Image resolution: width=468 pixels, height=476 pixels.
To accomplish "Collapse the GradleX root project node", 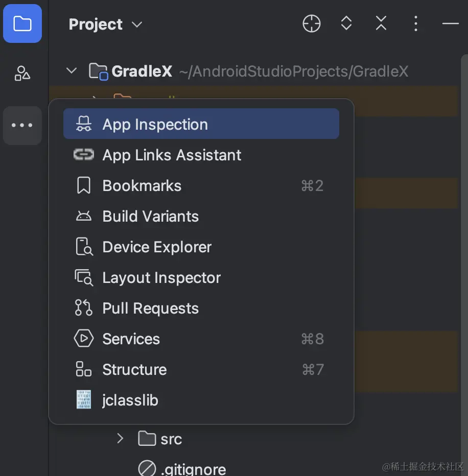I will 72,71.
